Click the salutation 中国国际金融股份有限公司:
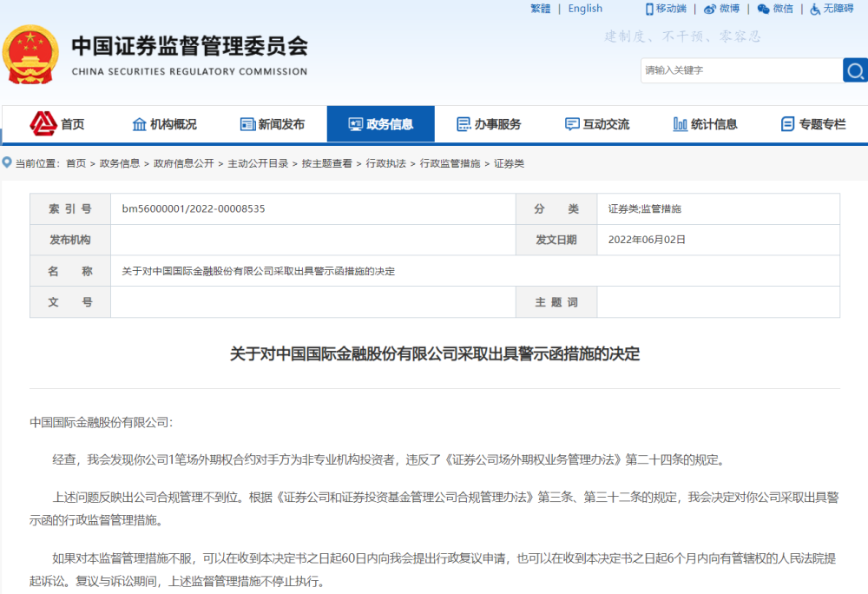This screenshot has height=594, width=868. [x=102, y=422]
